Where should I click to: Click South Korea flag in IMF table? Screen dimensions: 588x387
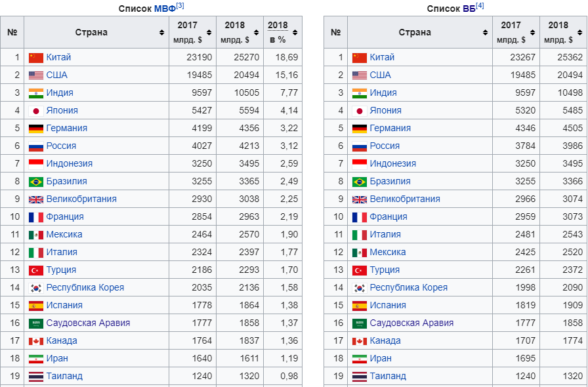35,288
